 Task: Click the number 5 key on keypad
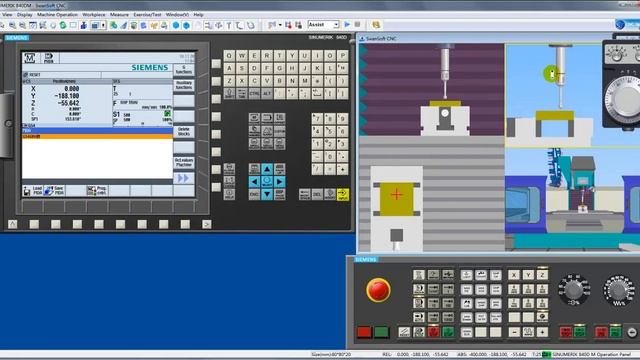pos(330,131)
